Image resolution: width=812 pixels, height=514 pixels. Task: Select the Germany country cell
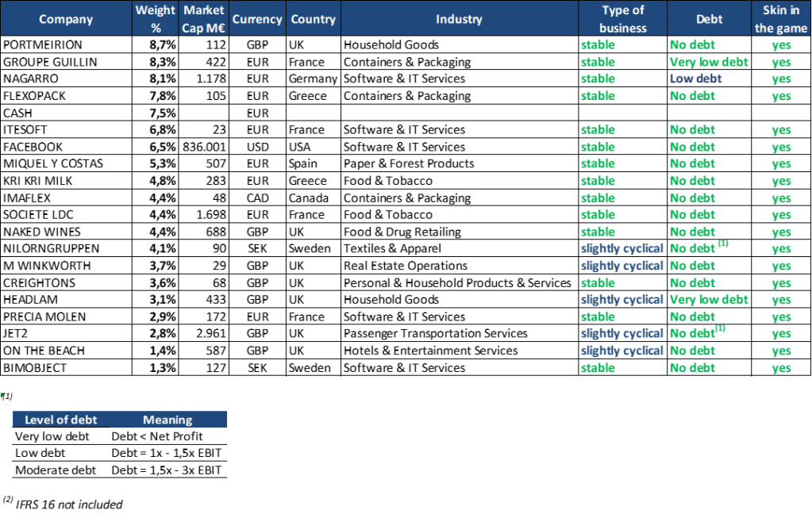click(x=312, y=79)
